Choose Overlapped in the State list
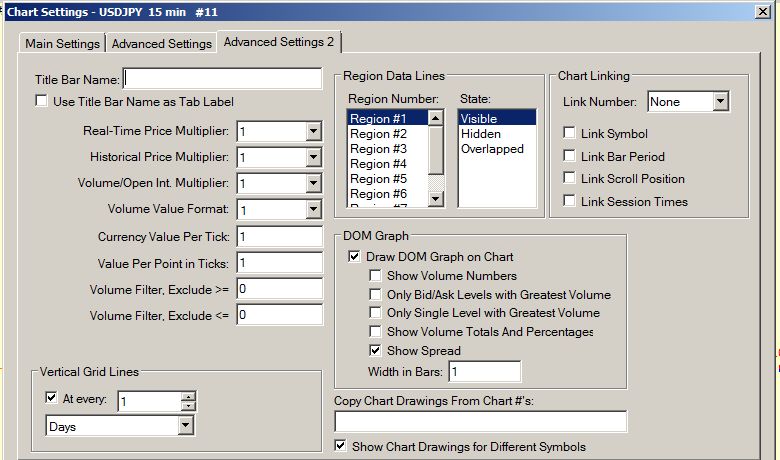Screen dimensions: 780x460 pos(491,149)
